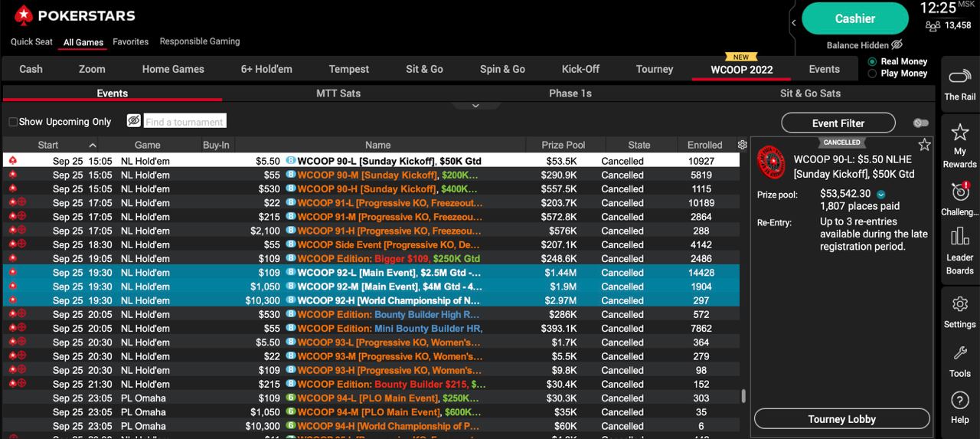Image resolution: width=980 pixels, height=439 pixels.
Task: Toggle the Event Filter switch
Action: click(x=921, y=123)
